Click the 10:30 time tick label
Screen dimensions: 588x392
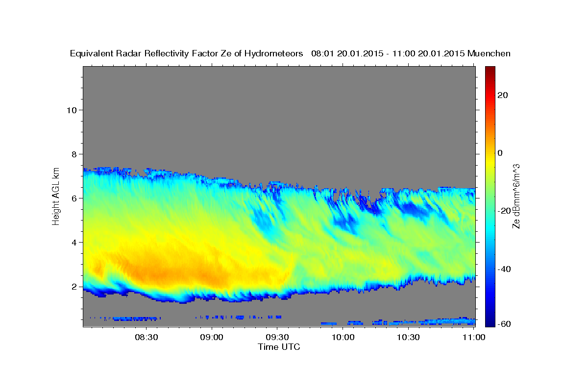pyautogui.click(x=408, y=337)
